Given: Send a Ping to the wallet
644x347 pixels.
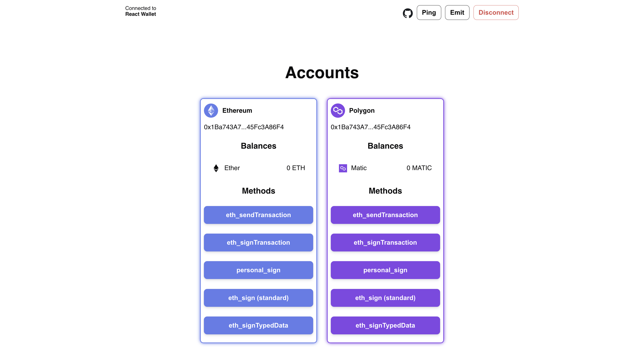Looking at the screenshot, I should coord(429,12).
